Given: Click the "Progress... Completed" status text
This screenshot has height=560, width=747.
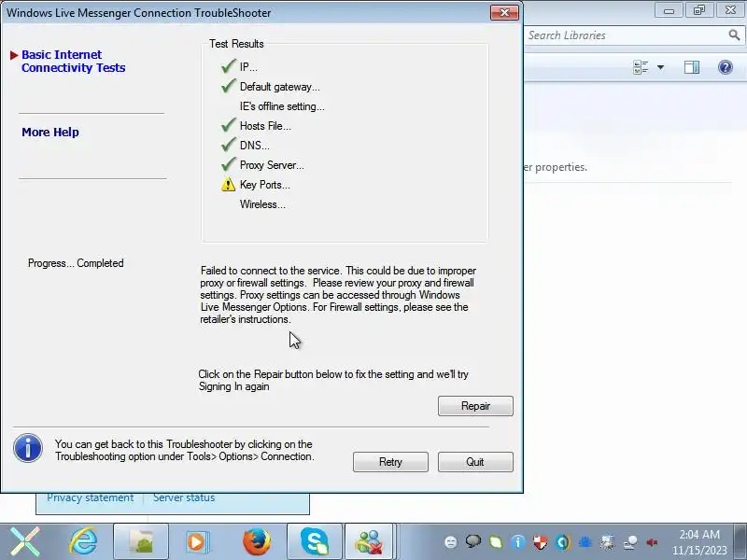Looking at the screenshot, I should tap(76, 263).
